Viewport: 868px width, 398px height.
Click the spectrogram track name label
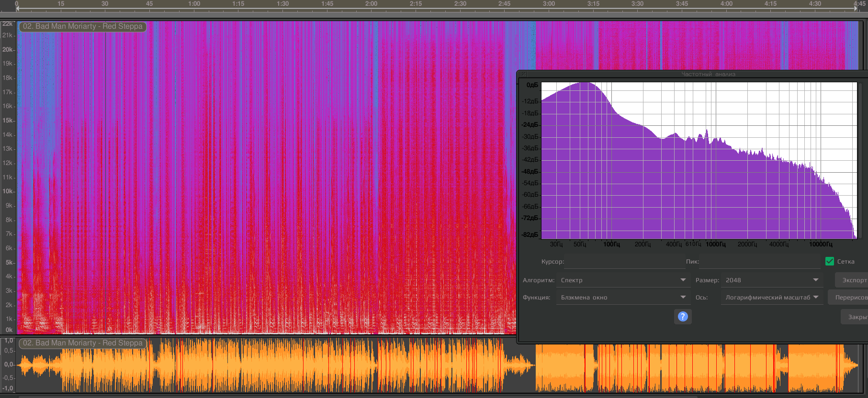(83, 26)
